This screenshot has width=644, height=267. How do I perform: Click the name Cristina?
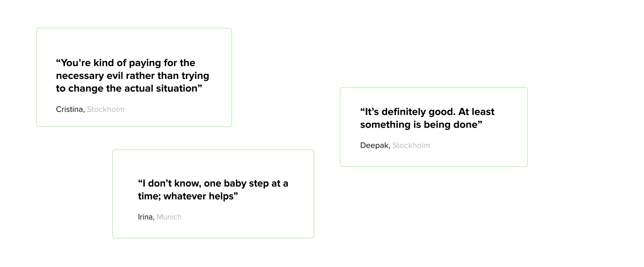click(70, 109)
